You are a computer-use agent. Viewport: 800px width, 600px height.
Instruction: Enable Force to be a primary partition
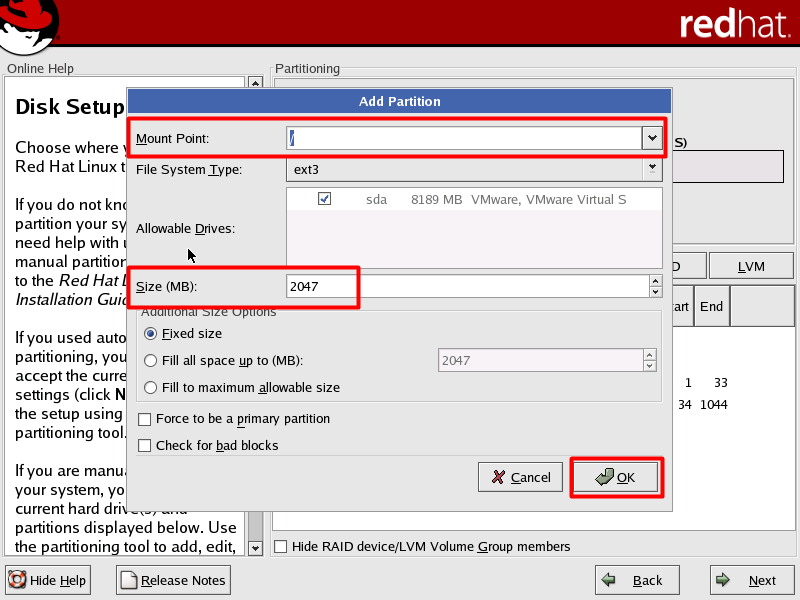click(144, 419)
